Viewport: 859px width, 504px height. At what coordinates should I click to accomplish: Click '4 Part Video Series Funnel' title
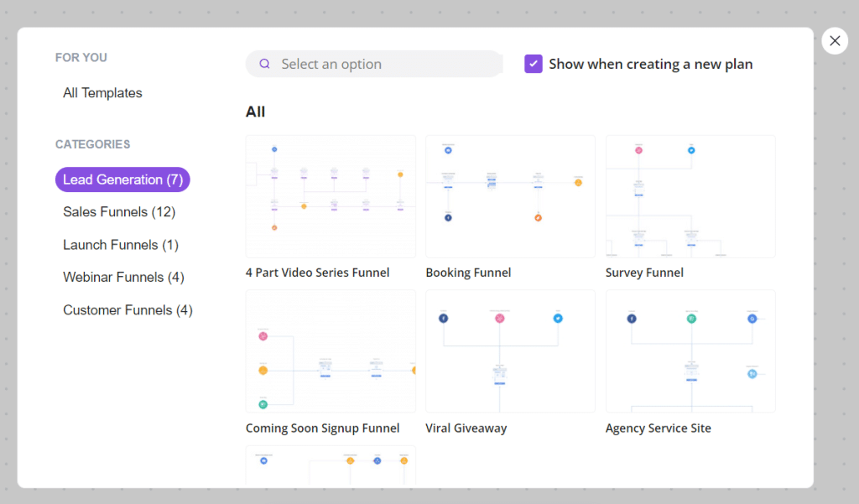pyautogui.click(x=317, y=273)
